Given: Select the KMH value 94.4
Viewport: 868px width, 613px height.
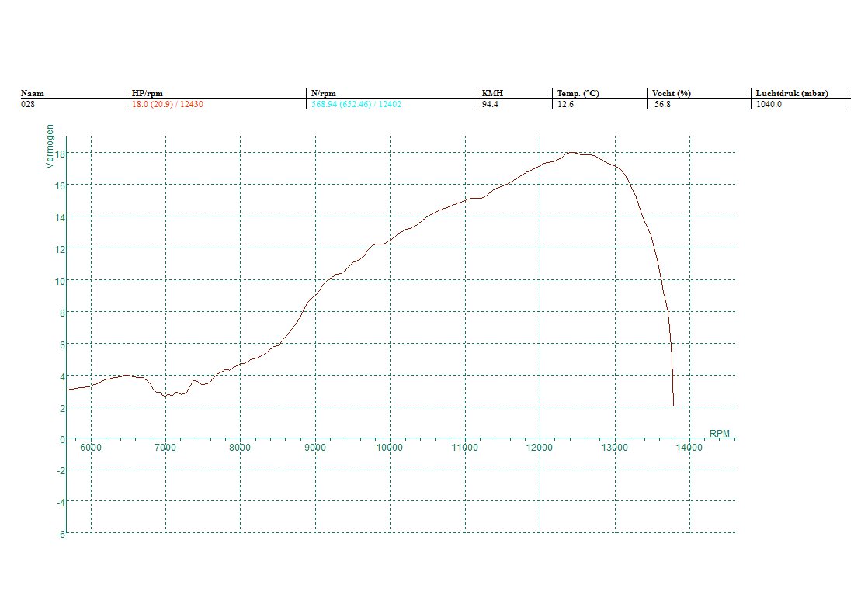Looking at the screenshot, I should (x=490, y=104).
